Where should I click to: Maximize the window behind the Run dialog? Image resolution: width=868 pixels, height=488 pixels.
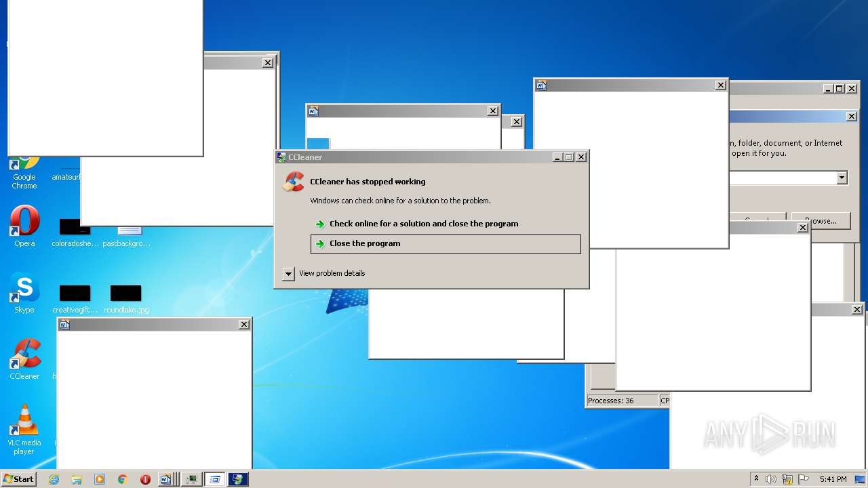[840, 89]
